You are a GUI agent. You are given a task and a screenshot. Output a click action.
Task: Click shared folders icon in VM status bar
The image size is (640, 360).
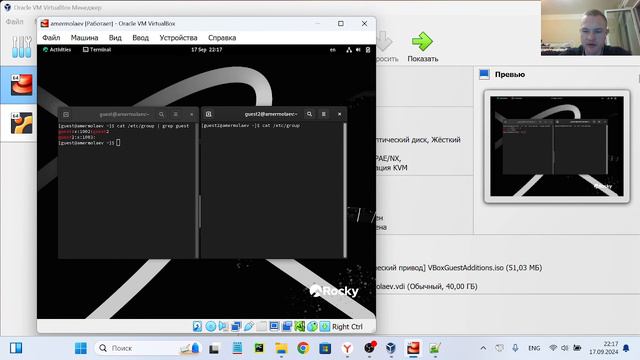point(261,327)
